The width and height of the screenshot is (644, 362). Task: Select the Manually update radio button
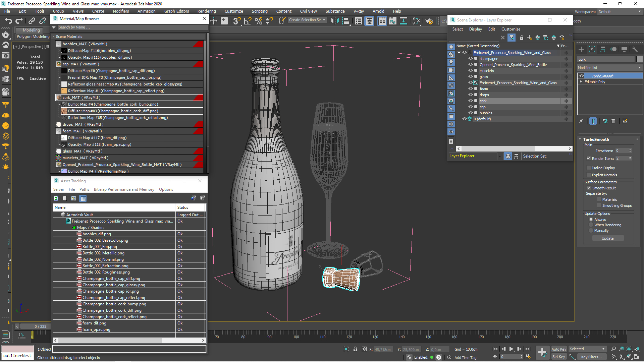click(x=591, y=231)
